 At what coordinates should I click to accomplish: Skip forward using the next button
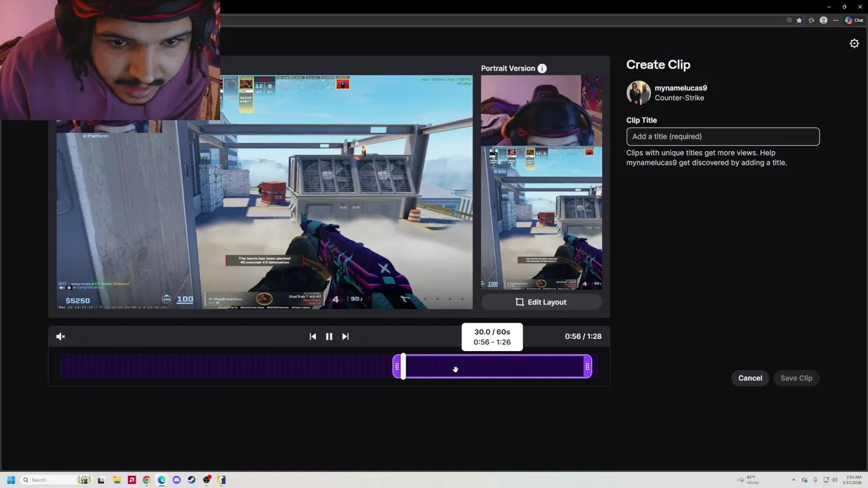(345, 336)
